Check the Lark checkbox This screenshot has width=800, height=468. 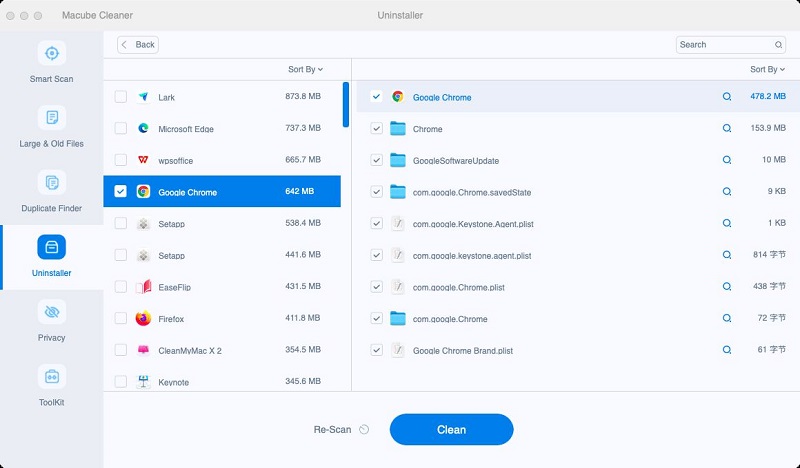point(120,97)
